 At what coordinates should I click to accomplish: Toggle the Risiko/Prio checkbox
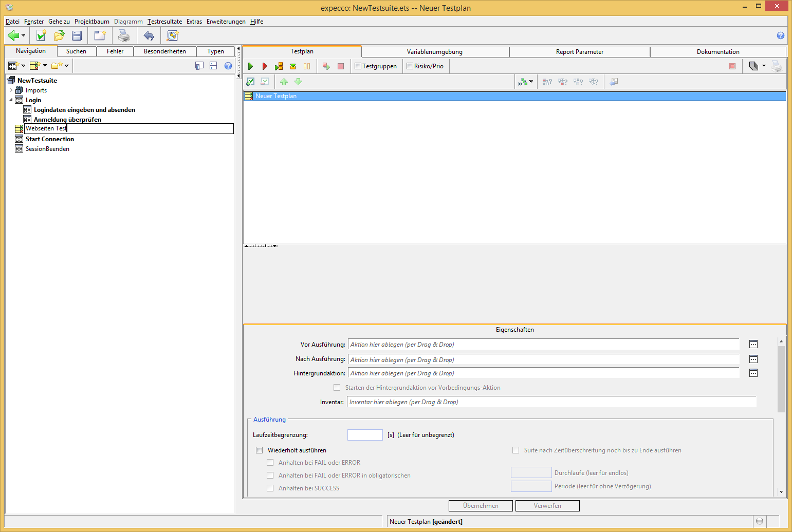(410, 66)
